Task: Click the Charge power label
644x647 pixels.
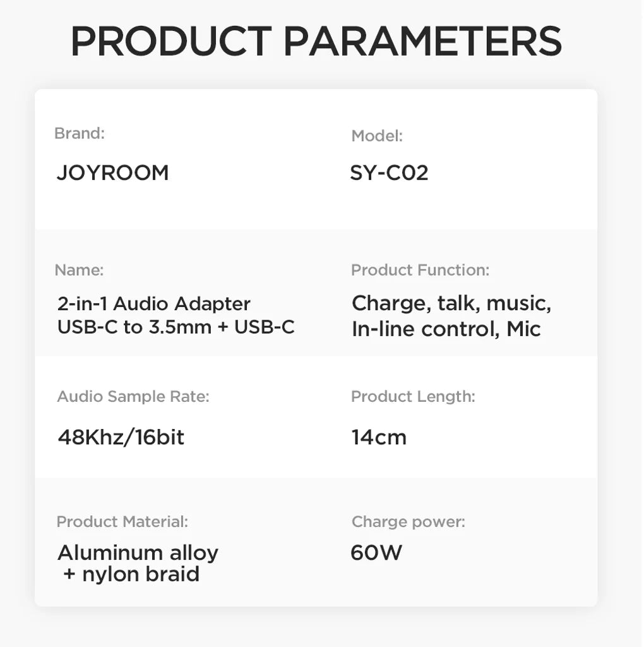Action: [408, 522]
